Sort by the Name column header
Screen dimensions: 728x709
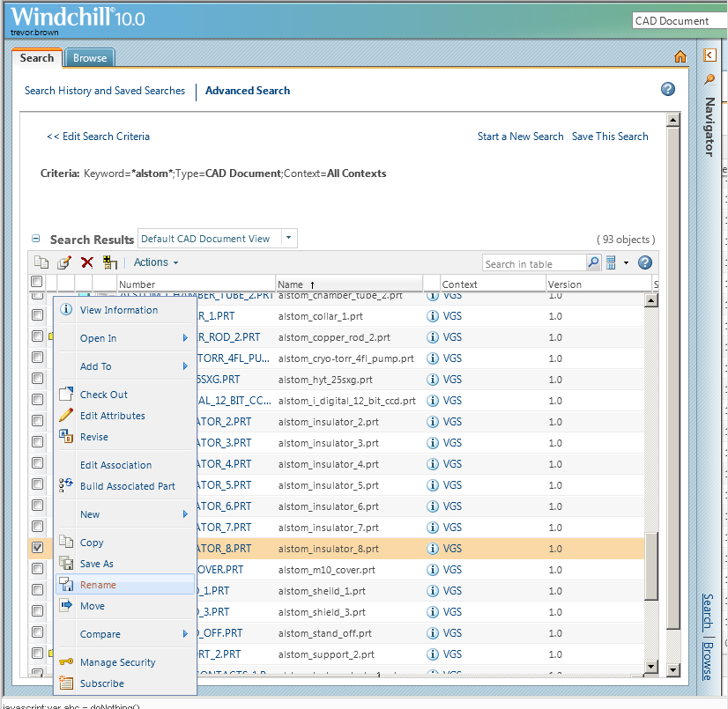pyautogui.click(x=349, y=284)
